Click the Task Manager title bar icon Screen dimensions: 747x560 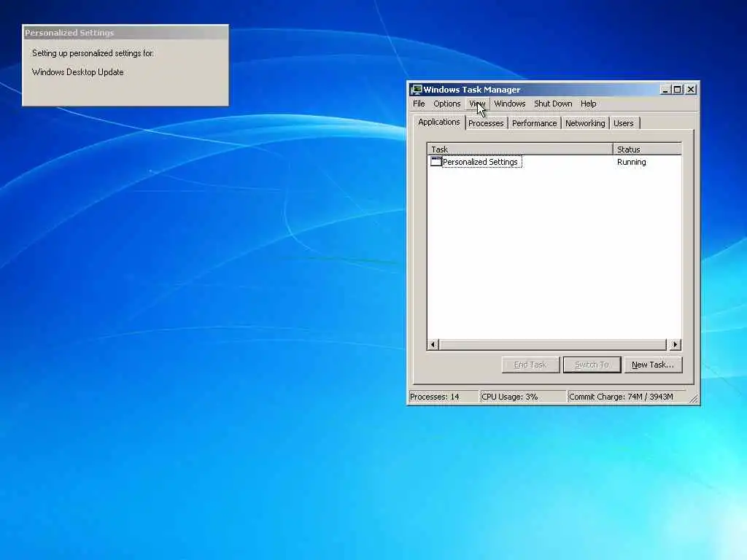click(417, 90)
